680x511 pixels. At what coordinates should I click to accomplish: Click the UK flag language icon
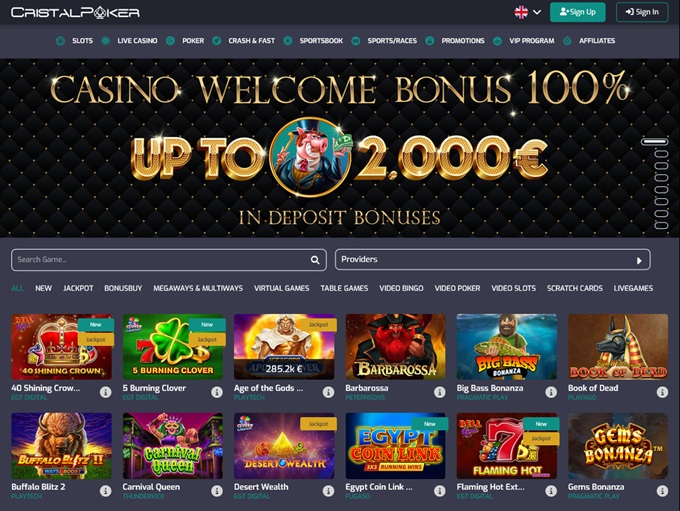point(521,12)
